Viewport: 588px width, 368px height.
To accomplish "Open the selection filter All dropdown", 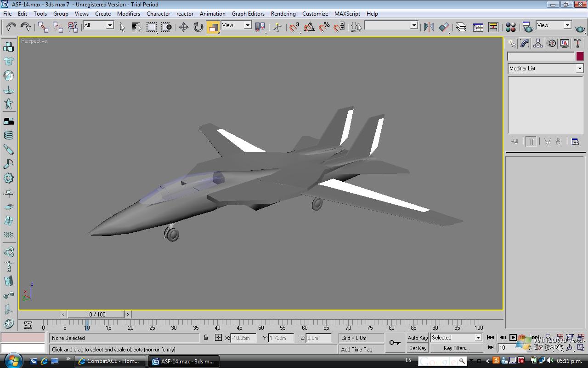I will click(98, 25).
